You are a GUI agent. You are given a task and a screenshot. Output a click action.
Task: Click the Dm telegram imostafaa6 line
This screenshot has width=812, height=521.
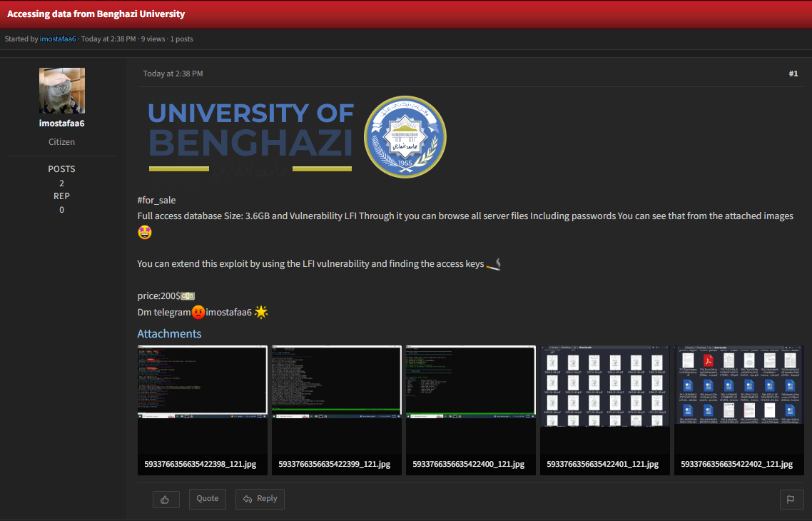[x=203, y=313]
